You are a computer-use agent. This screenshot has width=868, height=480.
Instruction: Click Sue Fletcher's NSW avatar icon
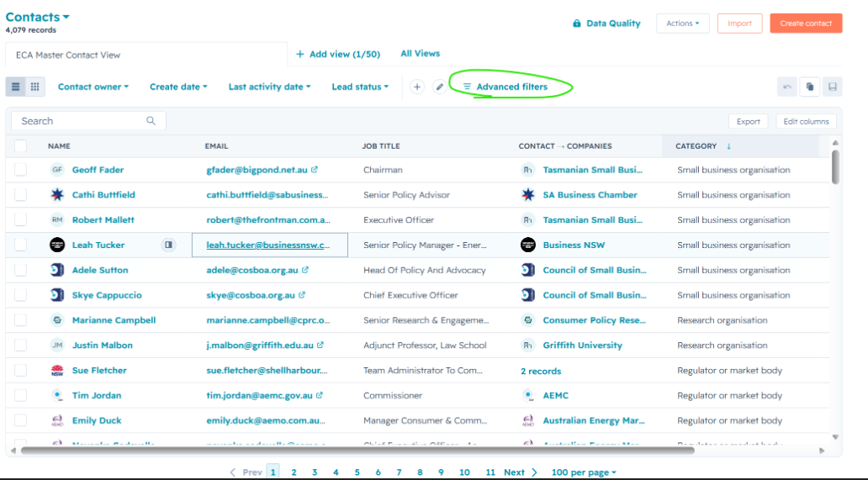[x=57, y=371]
